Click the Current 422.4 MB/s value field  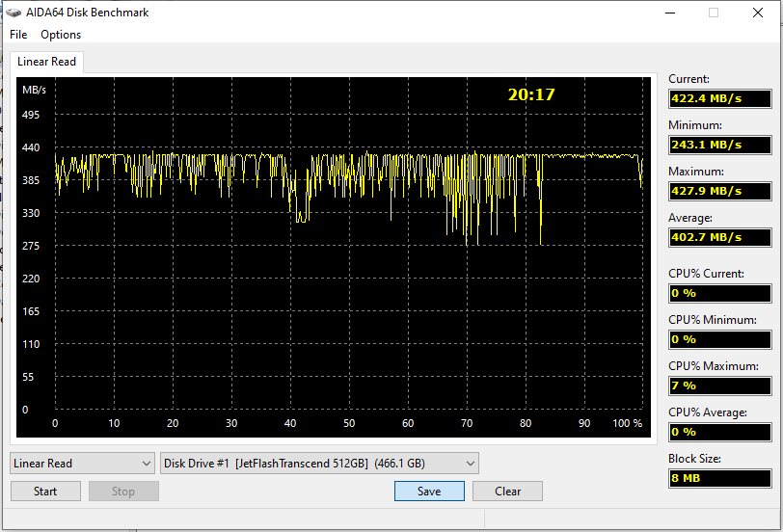click(x=720, y=98)
